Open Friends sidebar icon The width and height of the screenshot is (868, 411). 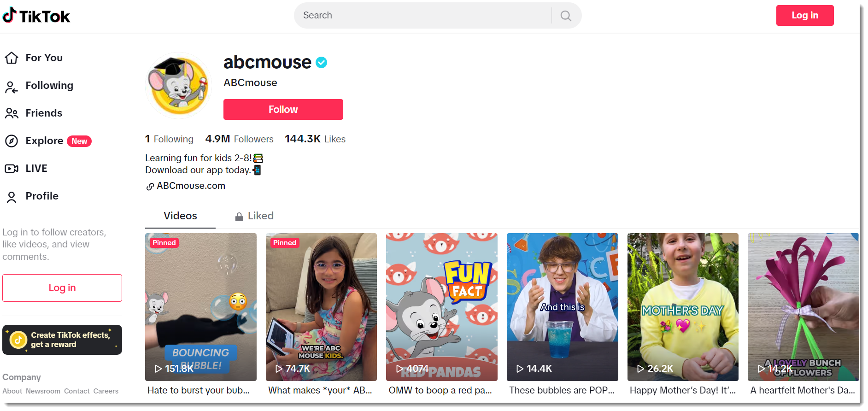pos(12,113)
